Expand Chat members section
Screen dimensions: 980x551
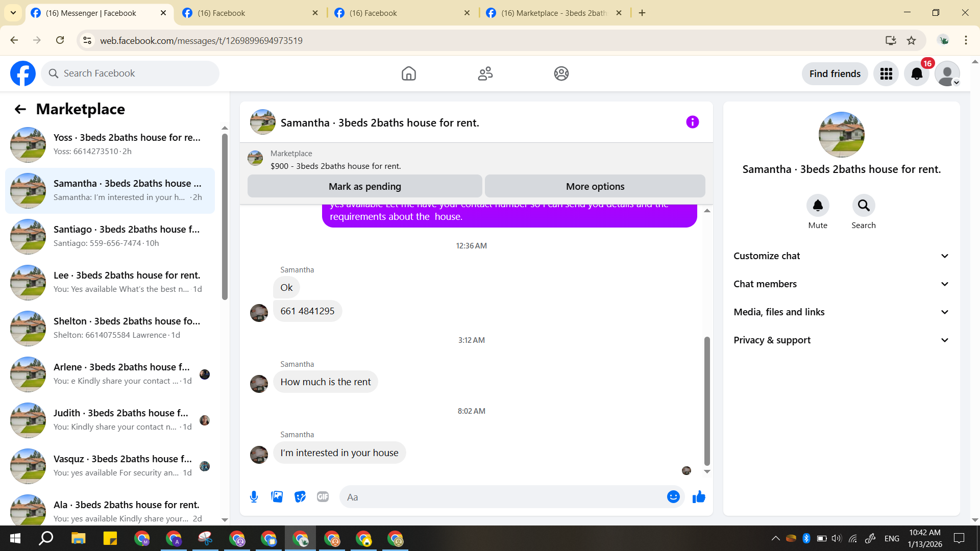point(841,284)
